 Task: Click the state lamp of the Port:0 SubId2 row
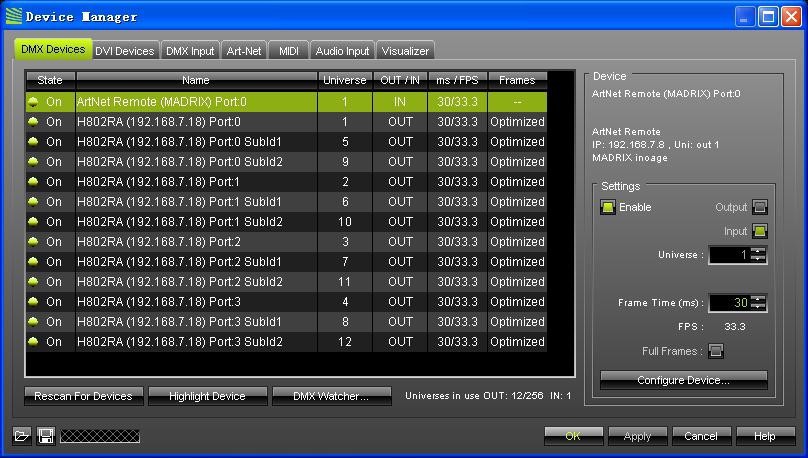[33, 162]
